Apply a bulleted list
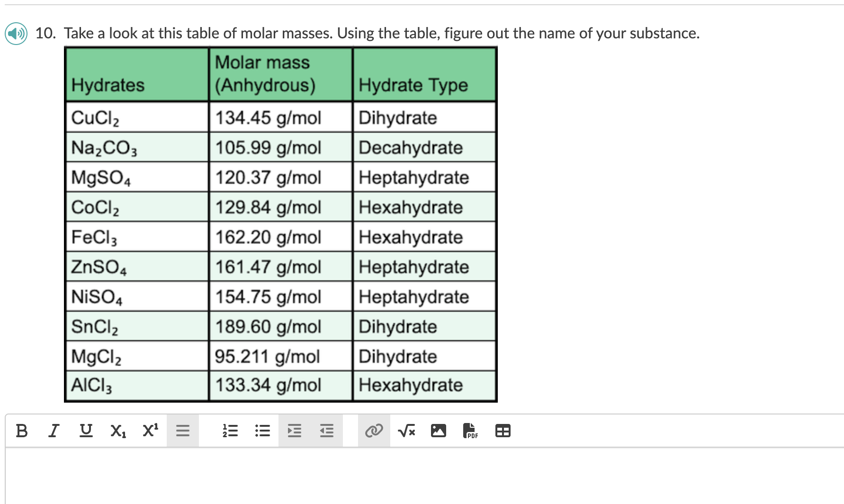 (x=262, y=430)
